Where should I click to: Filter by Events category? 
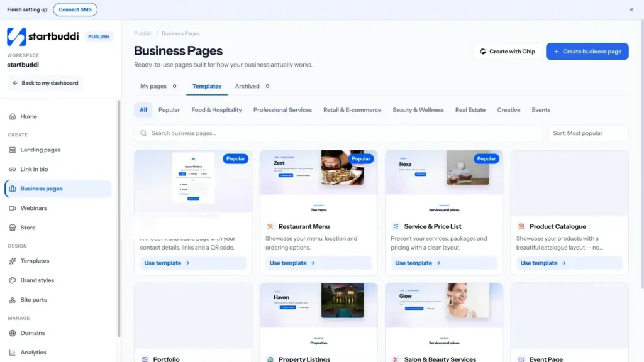541,110
